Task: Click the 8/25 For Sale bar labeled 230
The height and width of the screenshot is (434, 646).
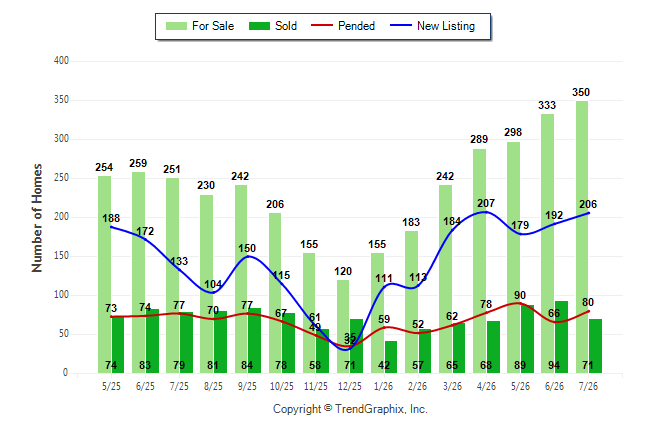Action: (206, 284)
